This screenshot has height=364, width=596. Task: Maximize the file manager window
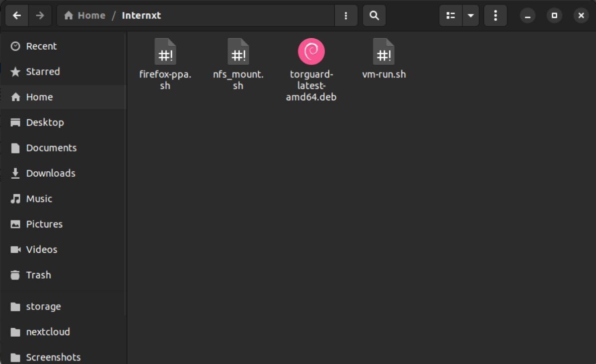[x=554, y=15]
